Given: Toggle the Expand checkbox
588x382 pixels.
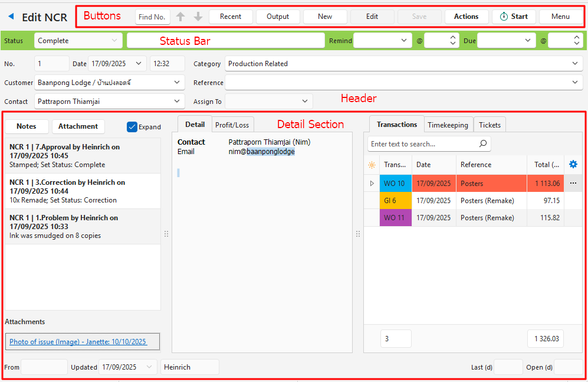Looking at the screenshot, I should [133, 126].
